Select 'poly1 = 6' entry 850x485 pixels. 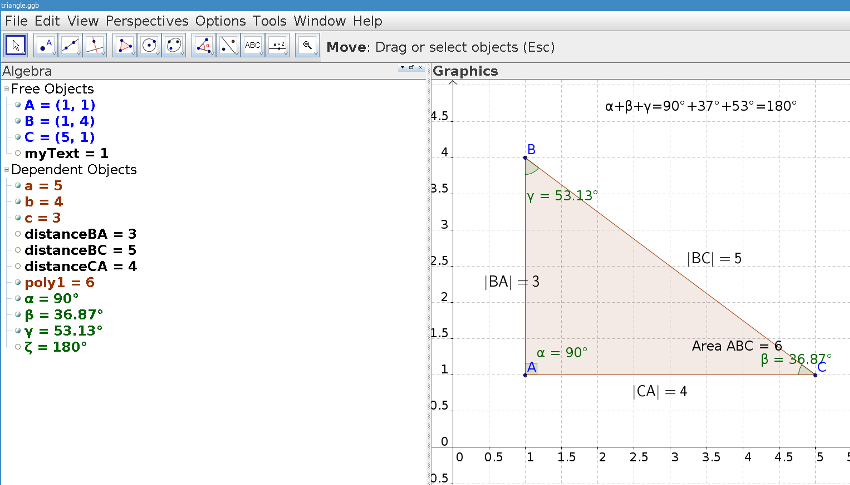click(x=60, y=282)
